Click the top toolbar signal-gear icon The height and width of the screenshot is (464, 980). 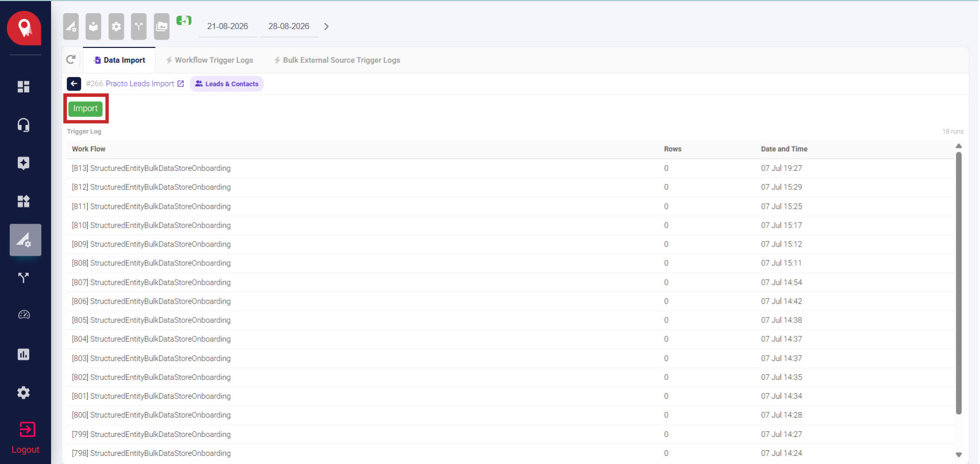[71, 27]
